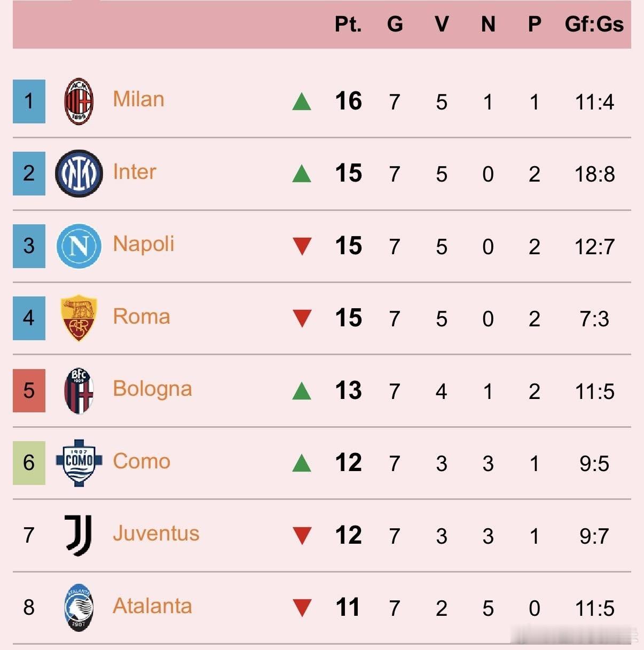Screen dimensions: 644x650
Task: Click the Pt. column header
Action: [348, 25]
